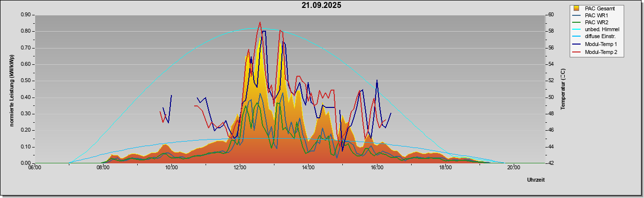The height and width of the screenshot is (198, 644).
Task: Click the 42 temperature axis value
Action: tap(551, 163)
